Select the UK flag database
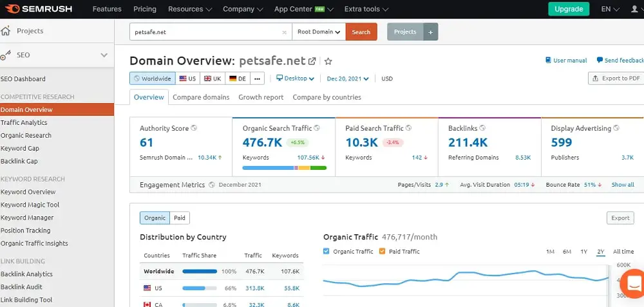Screen dimensions: 644x307 (x=213, y=79)
